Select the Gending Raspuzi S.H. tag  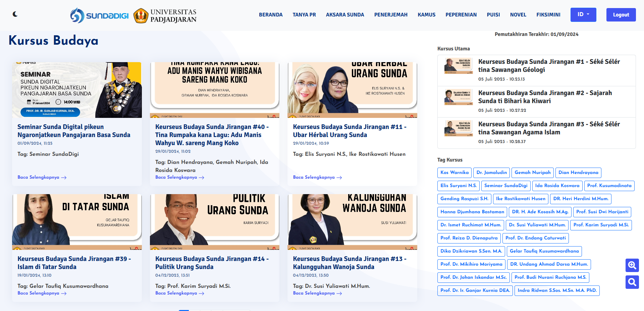pos(464,199)
